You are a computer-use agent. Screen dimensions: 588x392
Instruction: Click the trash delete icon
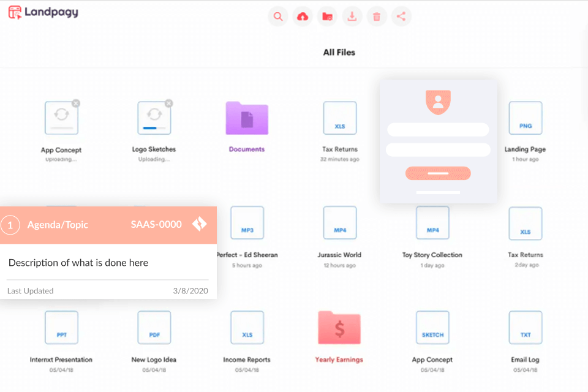tap(377, 17)
